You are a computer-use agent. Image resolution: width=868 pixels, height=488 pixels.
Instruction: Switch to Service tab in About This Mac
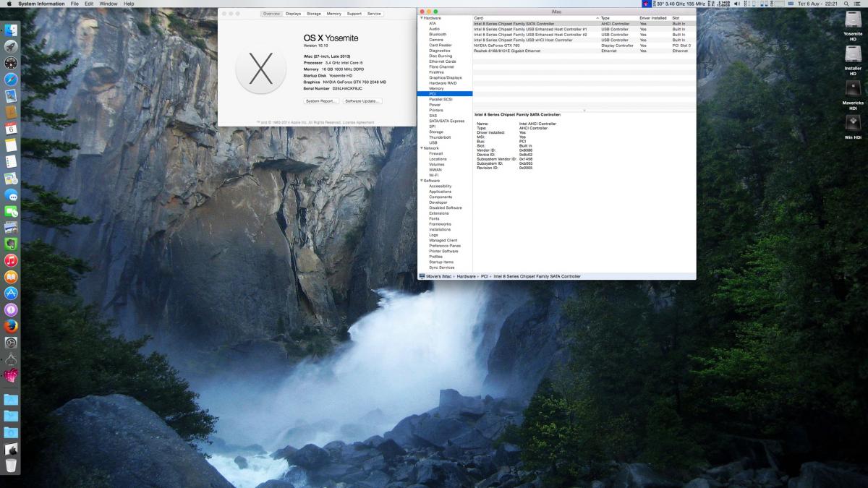click(373, 14)
